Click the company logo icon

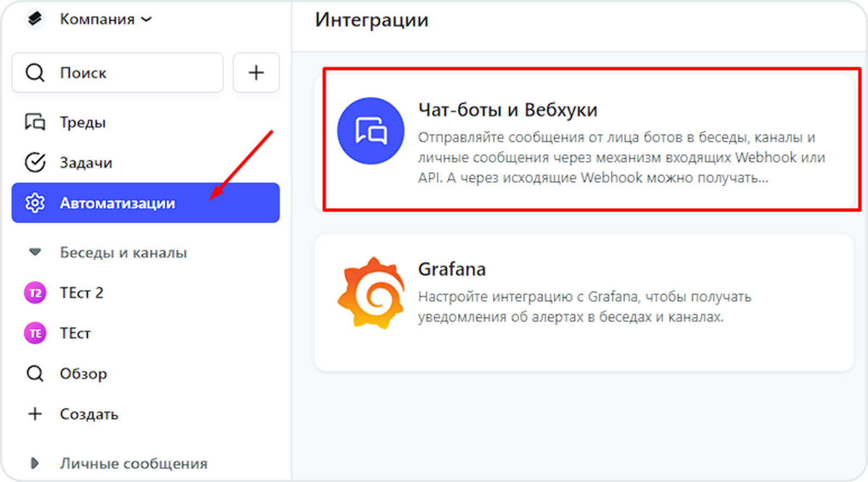35,19
